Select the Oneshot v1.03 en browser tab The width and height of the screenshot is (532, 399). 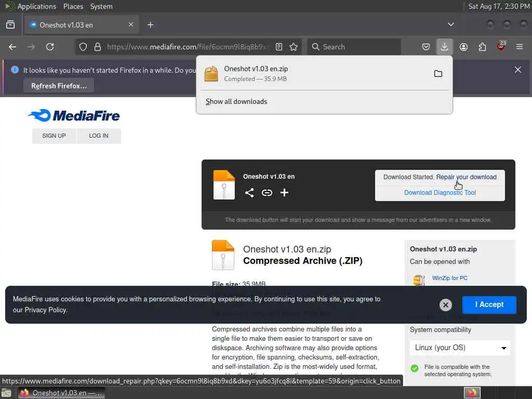pyautogui.click(x=82, y=25)
